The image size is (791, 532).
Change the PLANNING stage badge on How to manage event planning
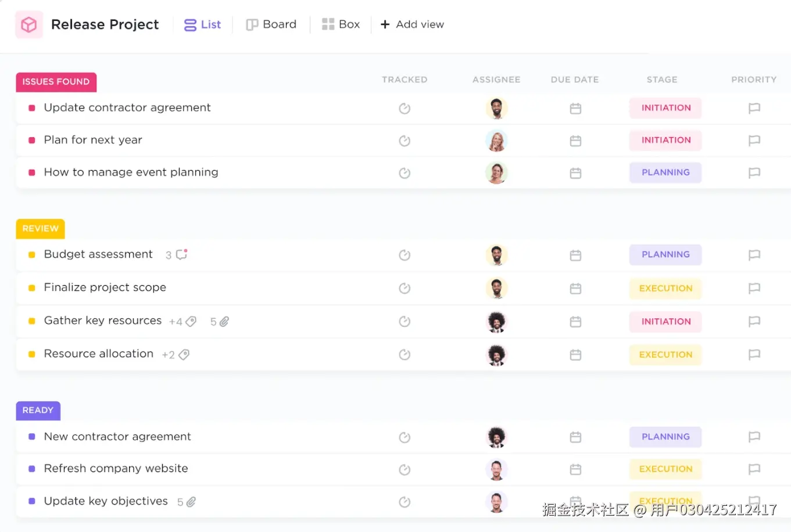pyautogui.click(x=665, y=172)
